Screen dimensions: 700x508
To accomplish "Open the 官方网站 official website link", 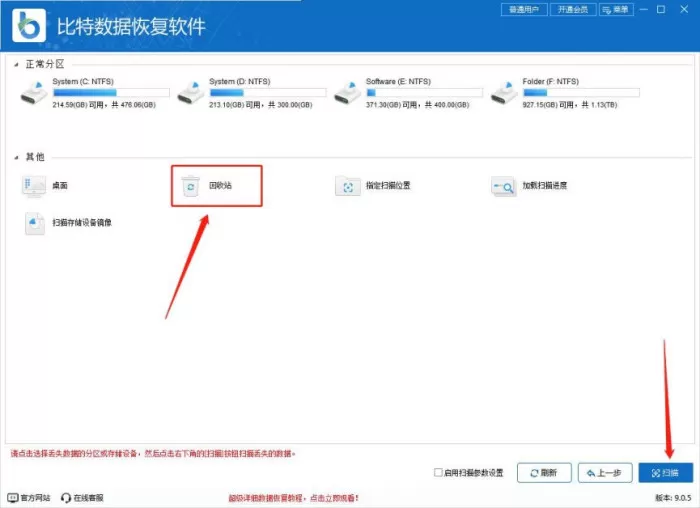I will click(x=29, y=498).
